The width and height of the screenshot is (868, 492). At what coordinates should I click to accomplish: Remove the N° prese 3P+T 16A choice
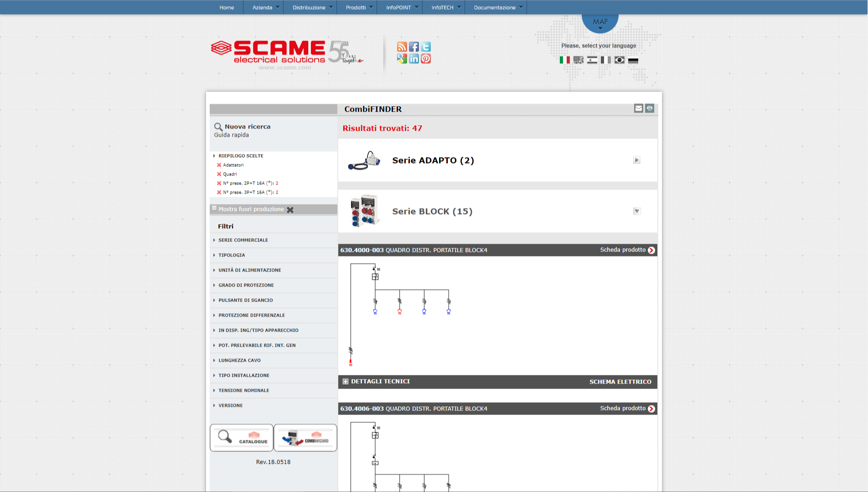[x=219, y=192]
